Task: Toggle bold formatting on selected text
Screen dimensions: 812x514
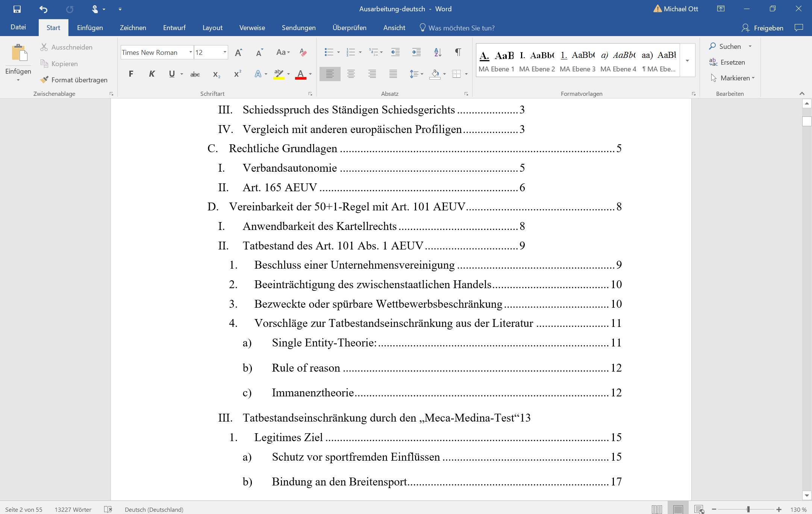Action: click(131, 74)
